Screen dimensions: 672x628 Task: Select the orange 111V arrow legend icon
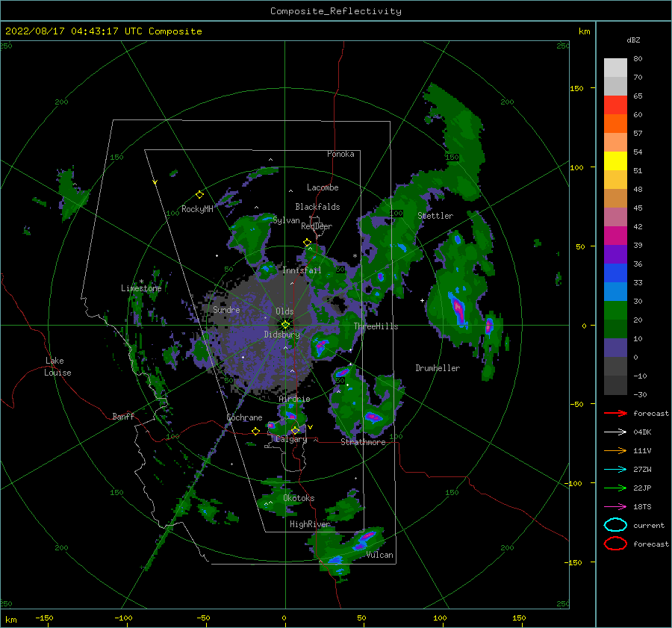615,450
